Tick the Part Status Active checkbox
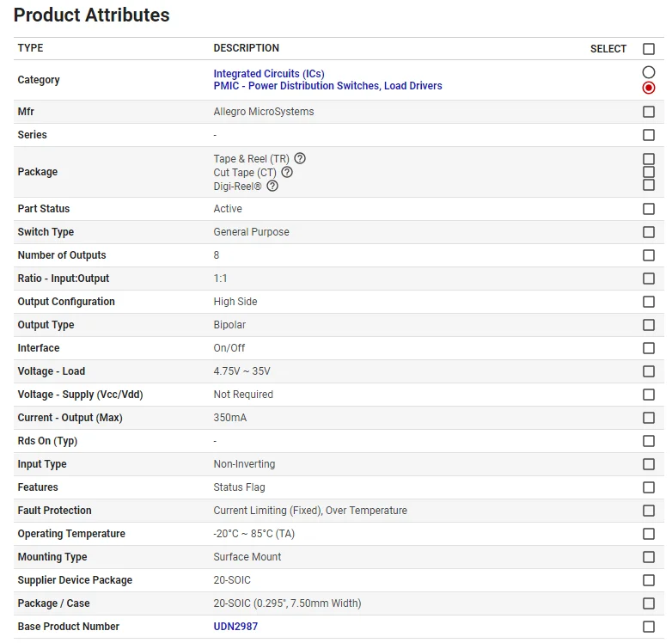Image resolution: width=672 pixels, height=643 pixels. [649, 209]
